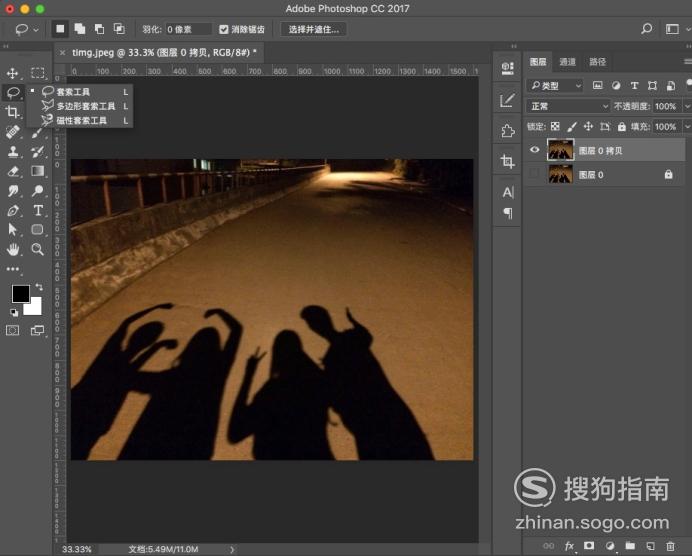
Task: Lock image pixels with brush icon
Action: point(572,127)
